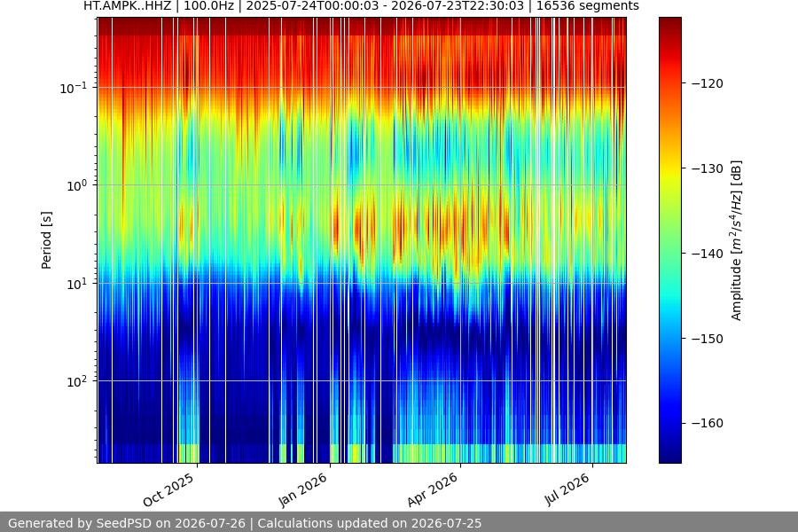Click the 10^2 period tick label
Viewport: 798px width, 532px height.
point(76,381)
